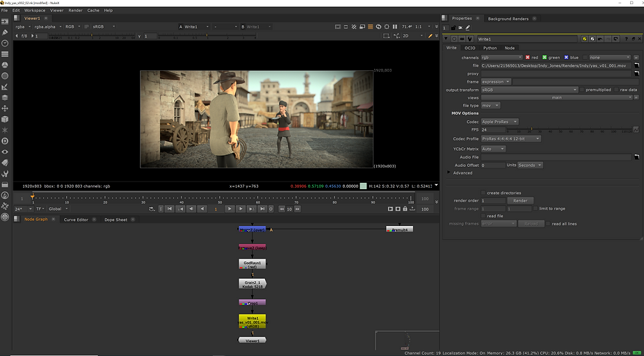This screenshot has height=356, width=644.
Task: Click the viewer paint annotation pencil icon
Action: tap(430, 35)
